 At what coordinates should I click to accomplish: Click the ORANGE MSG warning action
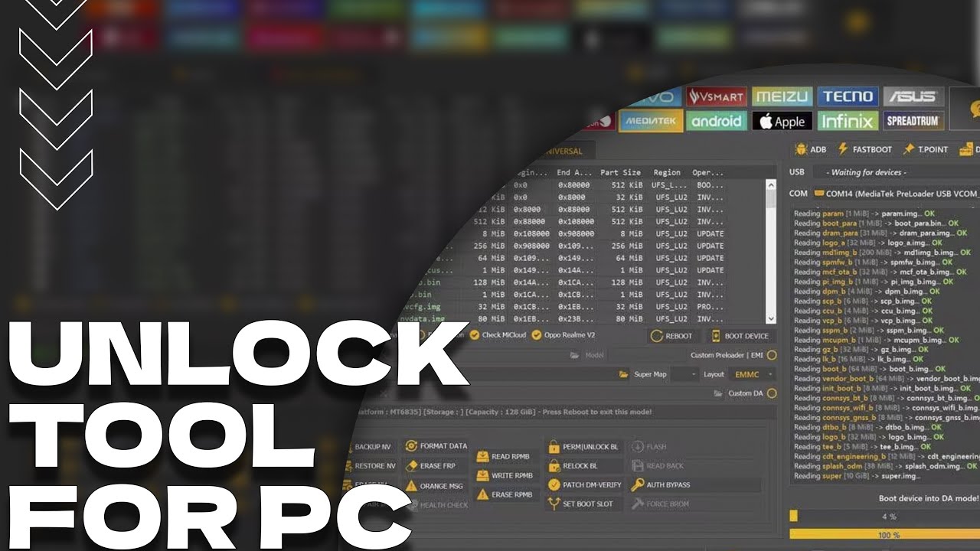(x=434, y=485)
